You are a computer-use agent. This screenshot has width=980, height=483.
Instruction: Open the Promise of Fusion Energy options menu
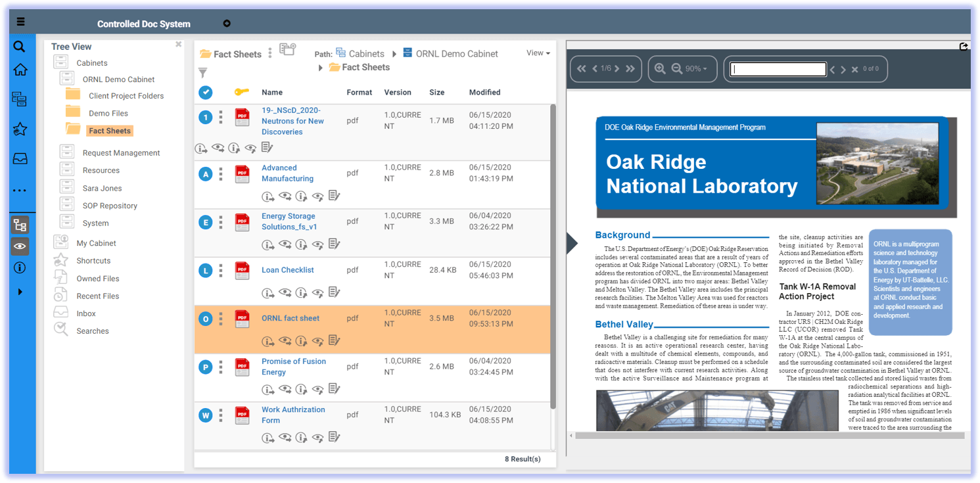point(221,367)
